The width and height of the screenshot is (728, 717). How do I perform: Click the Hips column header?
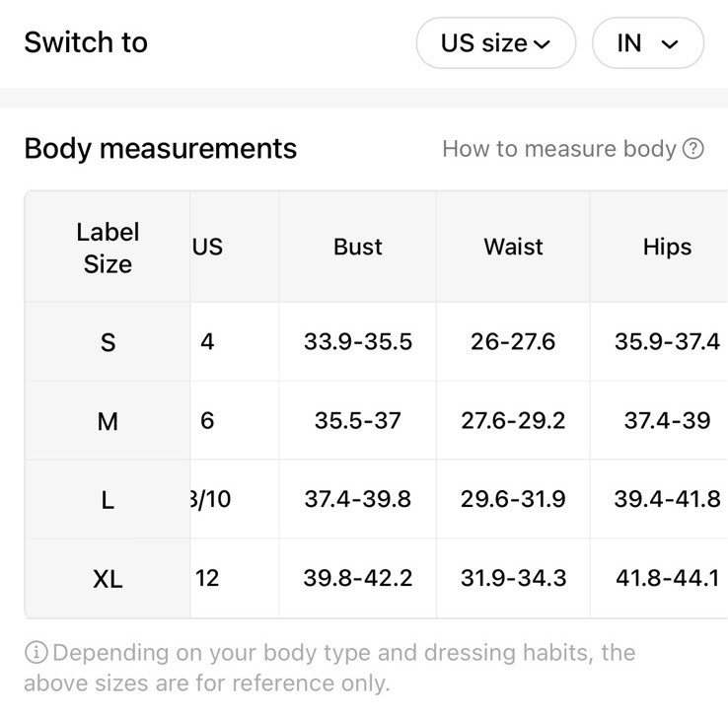667,247
